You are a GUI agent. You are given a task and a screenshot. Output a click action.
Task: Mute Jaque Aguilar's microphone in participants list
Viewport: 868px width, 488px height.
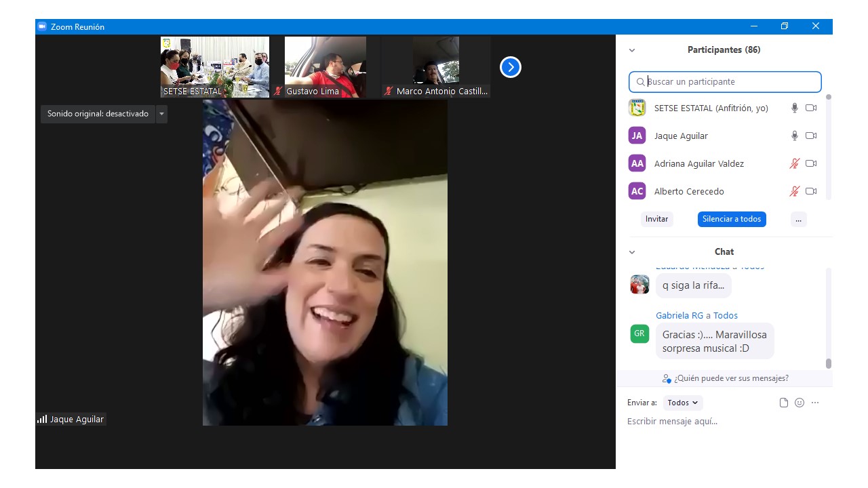(795, 136)
